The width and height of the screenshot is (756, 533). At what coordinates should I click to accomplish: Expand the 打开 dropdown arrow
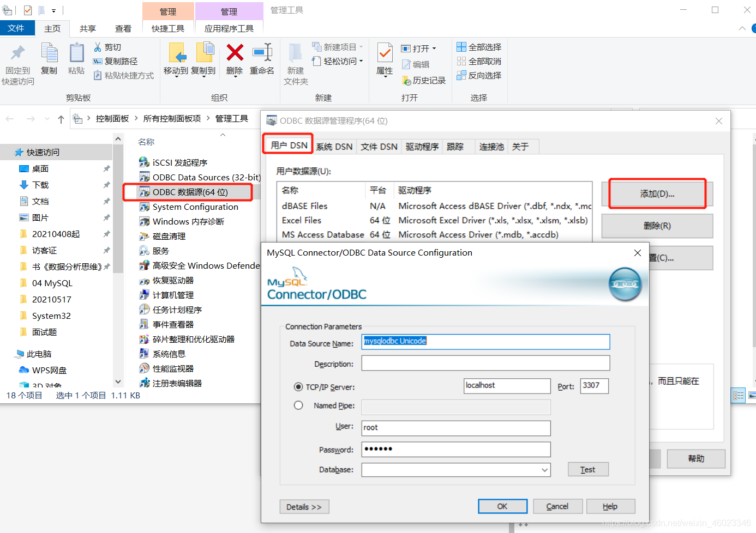click(434, 49)
